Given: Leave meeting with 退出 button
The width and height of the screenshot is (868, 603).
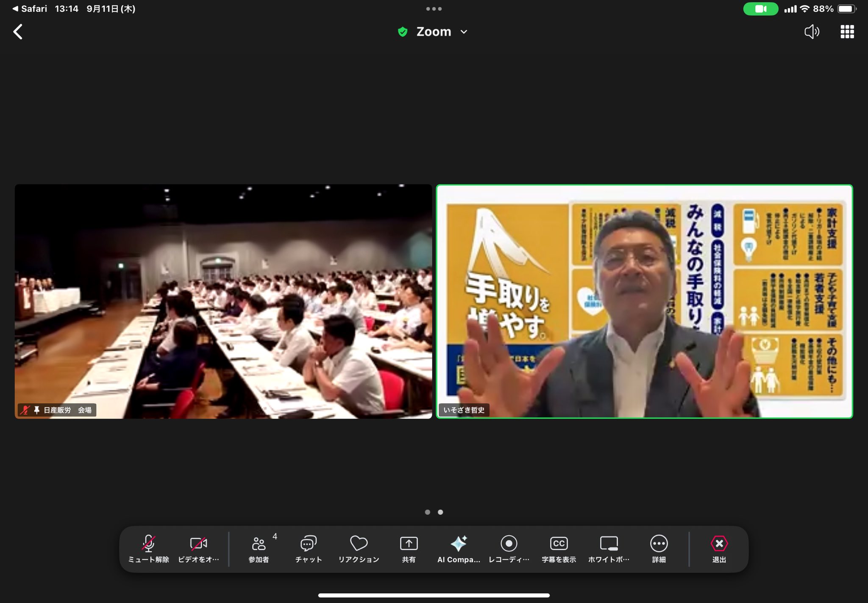Looking at the screenshot, I should (x=719, y=549).
